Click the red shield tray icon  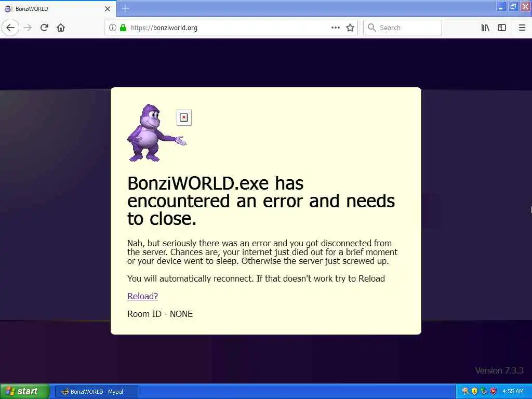494,391
